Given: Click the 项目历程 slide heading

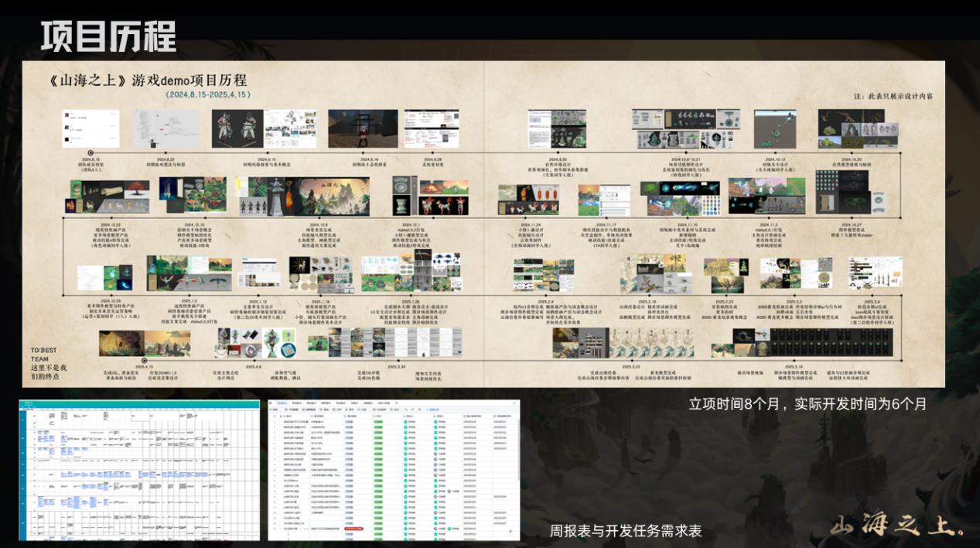Looking at the screenshot, I should click(x=108, y=36).
